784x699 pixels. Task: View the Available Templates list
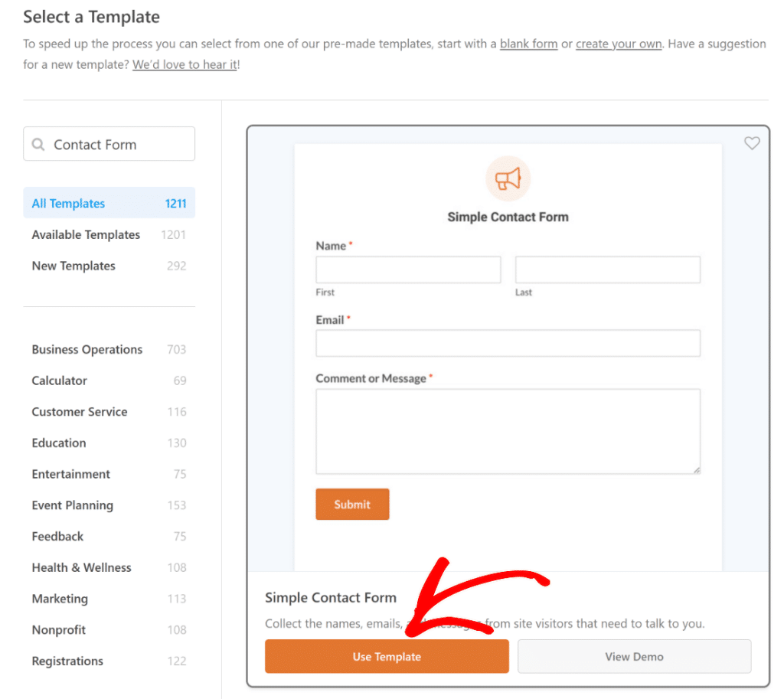85,234
